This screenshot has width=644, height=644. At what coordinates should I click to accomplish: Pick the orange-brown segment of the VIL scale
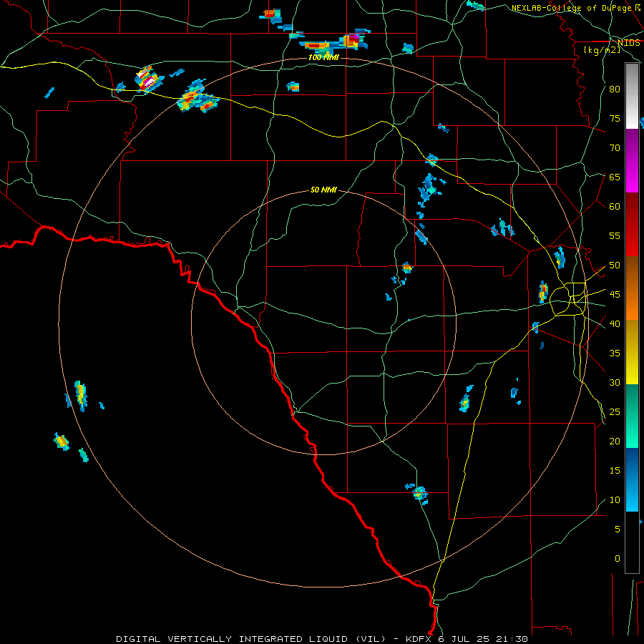pos(632,288)
